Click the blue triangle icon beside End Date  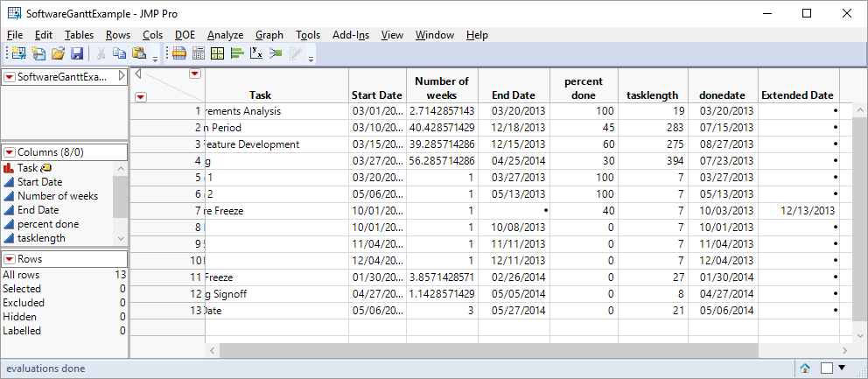click(9, 210)
